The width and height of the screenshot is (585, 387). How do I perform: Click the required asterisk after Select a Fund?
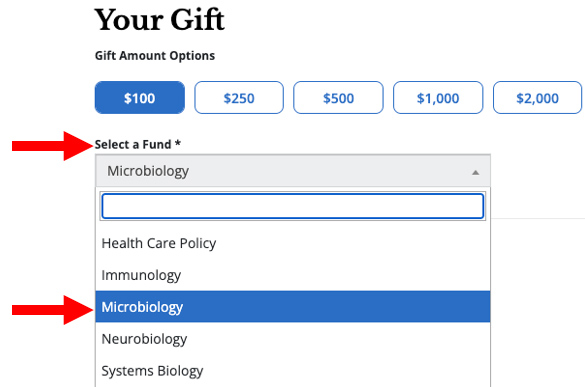point(178,143)
